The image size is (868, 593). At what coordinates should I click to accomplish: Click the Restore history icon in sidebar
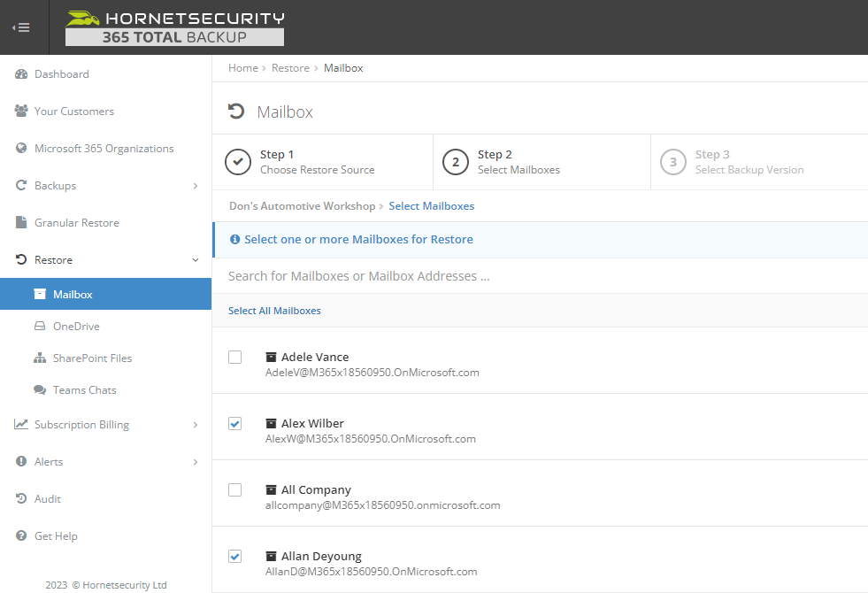click(21, 259)
